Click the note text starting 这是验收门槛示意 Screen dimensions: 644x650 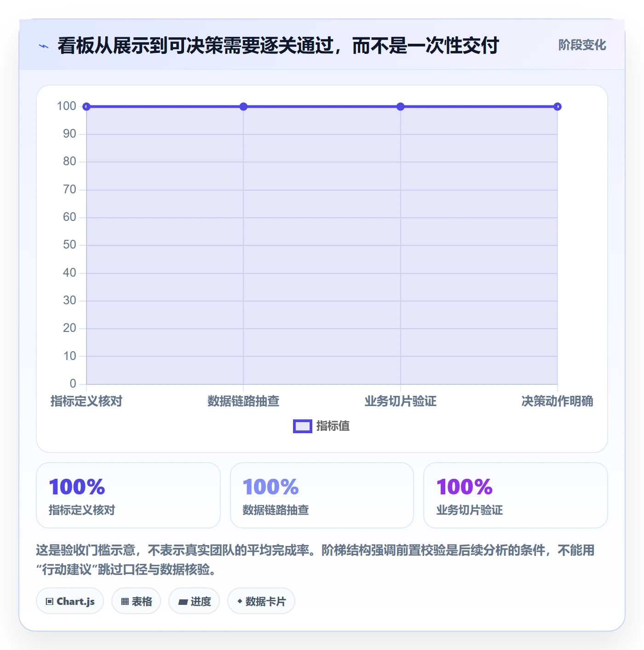tap(316, 560)
